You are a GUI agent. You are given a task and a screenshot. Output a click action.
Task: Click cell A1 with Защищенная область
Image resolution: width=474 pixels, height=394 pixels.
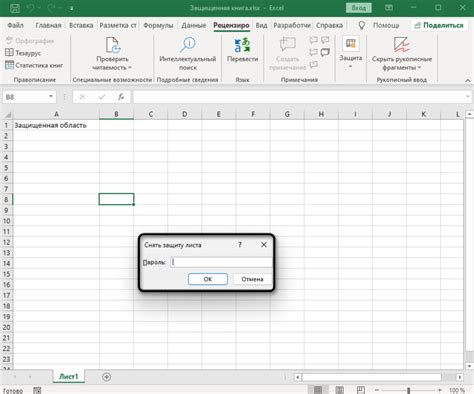(56, 125)
